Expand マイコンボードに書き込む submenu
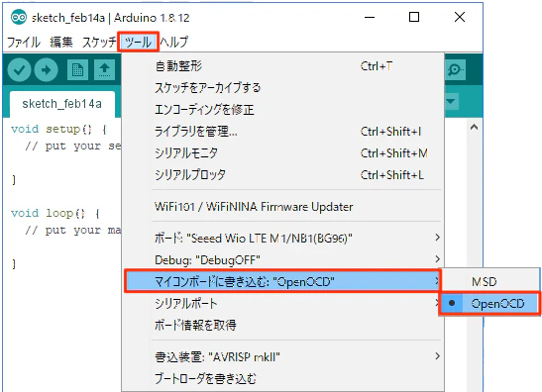The height and width of the screenshot is (392, 542). click(x=282, y=281)
